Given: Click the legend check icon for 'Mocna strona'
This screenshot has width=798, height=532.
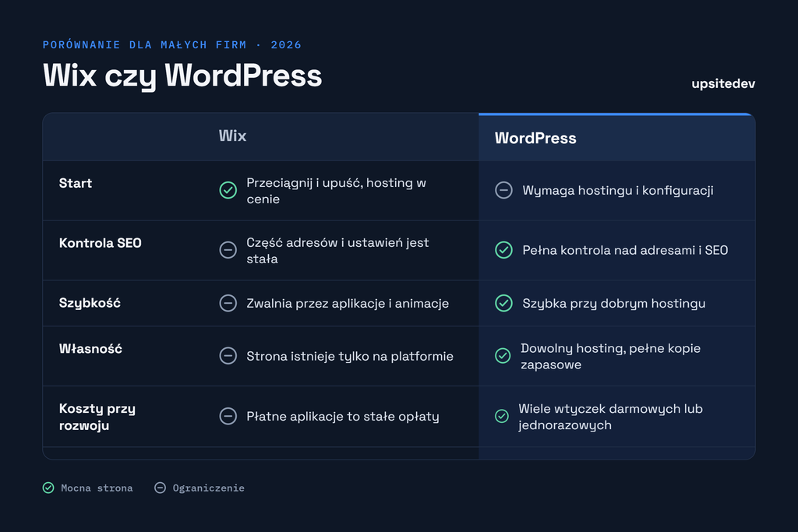Looking at the screenshot, I should click(48, 488).
